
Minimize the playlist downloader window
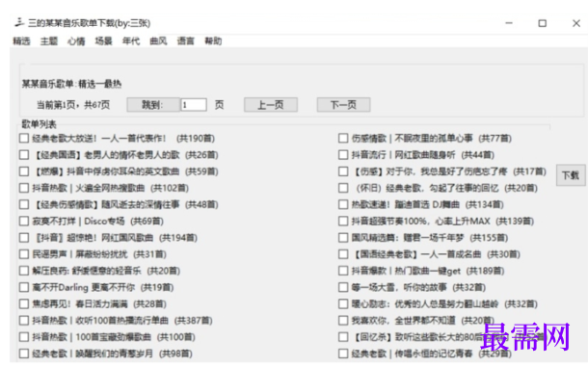(x=509, y=23)
